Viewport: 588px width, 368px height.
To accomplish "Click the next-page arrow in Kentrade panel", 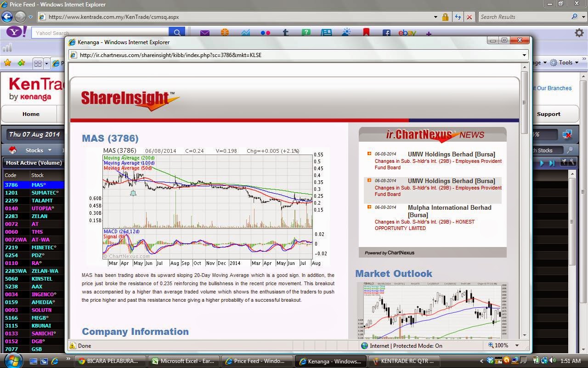I will point(542,163).
